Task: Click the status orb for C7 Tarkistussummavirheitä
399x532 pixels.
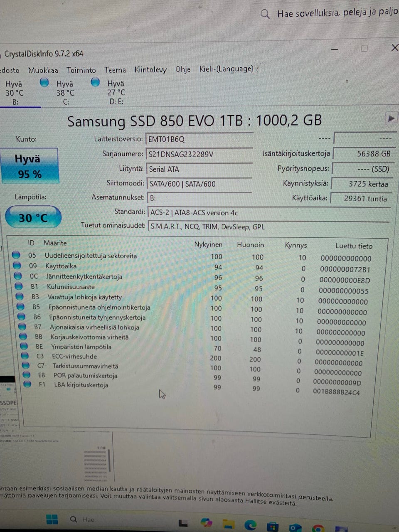Action: [x=26, y=365]
